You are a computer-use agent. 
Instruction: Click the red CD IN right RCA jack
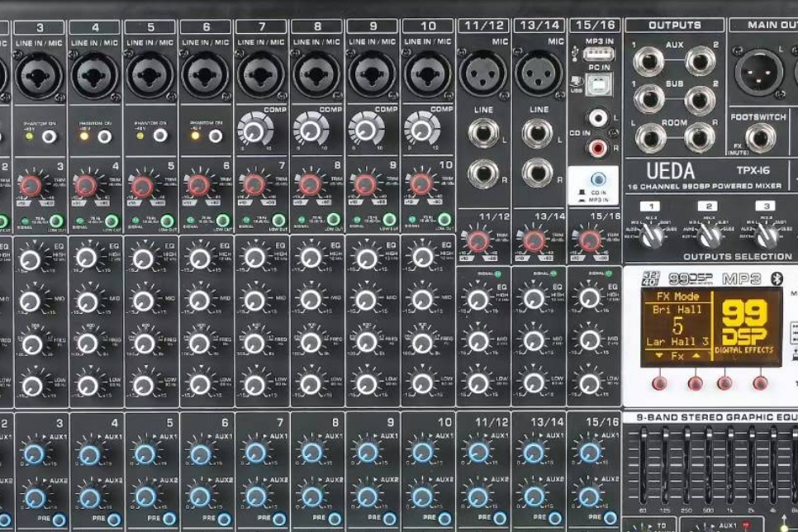(x=596, y=148)
